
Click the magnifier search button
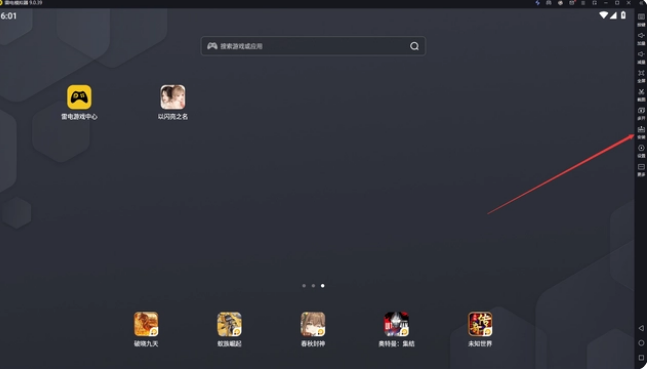pos(414,46)
